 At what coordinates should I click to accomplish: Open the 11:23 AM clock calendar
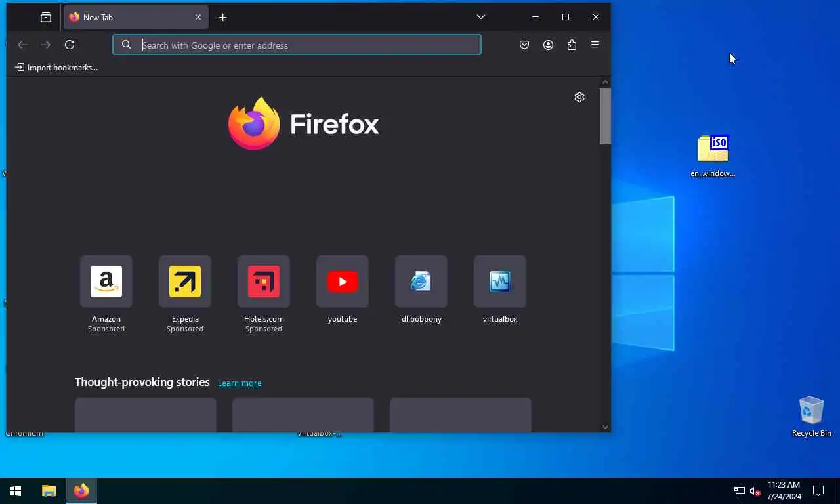(x=784, y=491)
